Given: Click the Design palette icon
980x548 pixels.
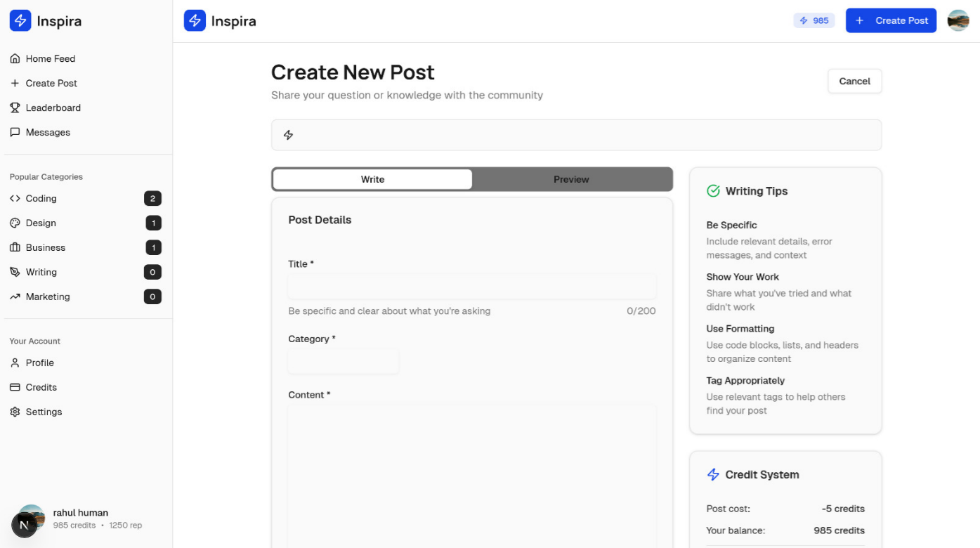Looking at the screenshot, I should (15, 223).
